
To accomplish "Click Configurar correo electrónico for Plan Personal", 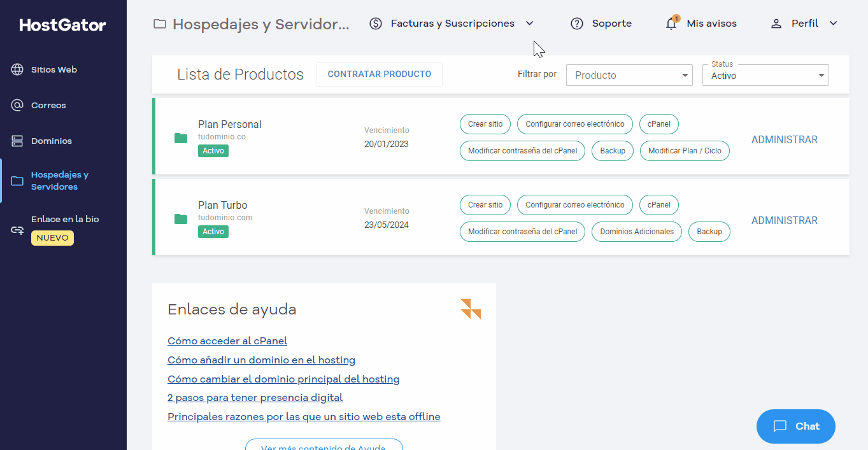I will pos(575,124).
